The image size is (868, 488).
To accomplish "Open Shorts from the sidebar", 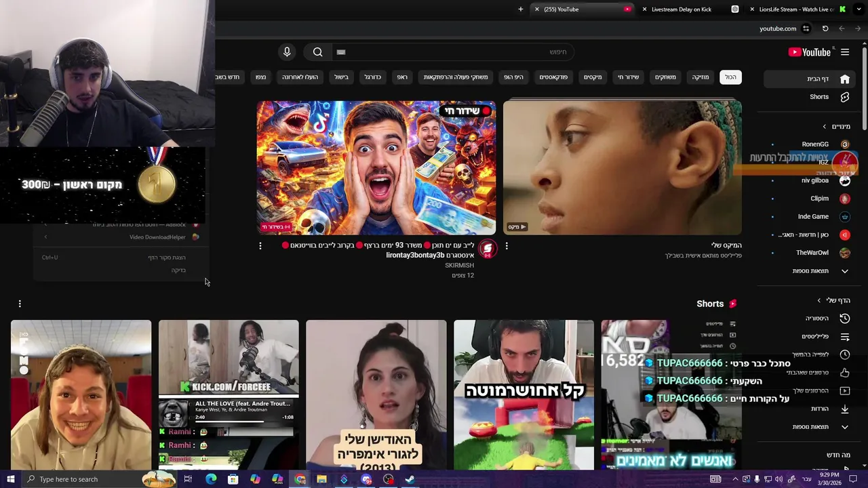I will pyautogui.click(x=811, y=97).
